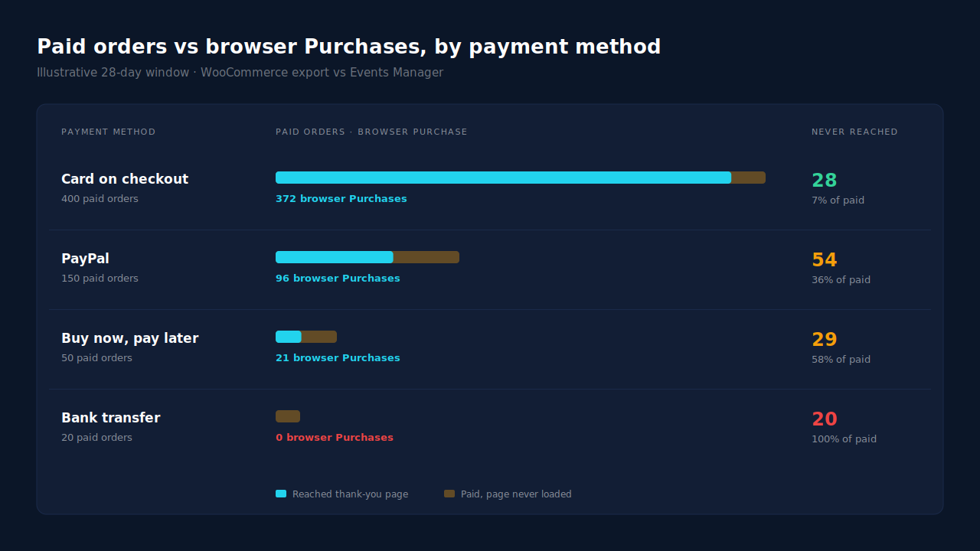This screenshot has height=551, width=980.
Task: Click the green never-reached count in the Card on checkout row
Action: pyautogui.click(x=825, y=181)
